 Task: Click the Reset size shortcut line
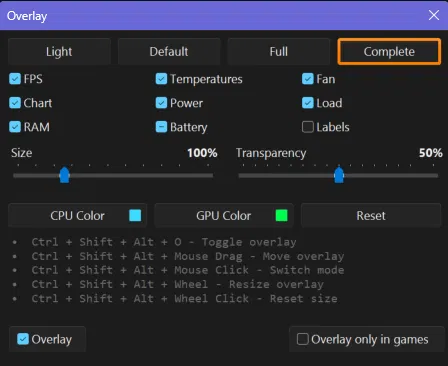click(x=184, y=298)
